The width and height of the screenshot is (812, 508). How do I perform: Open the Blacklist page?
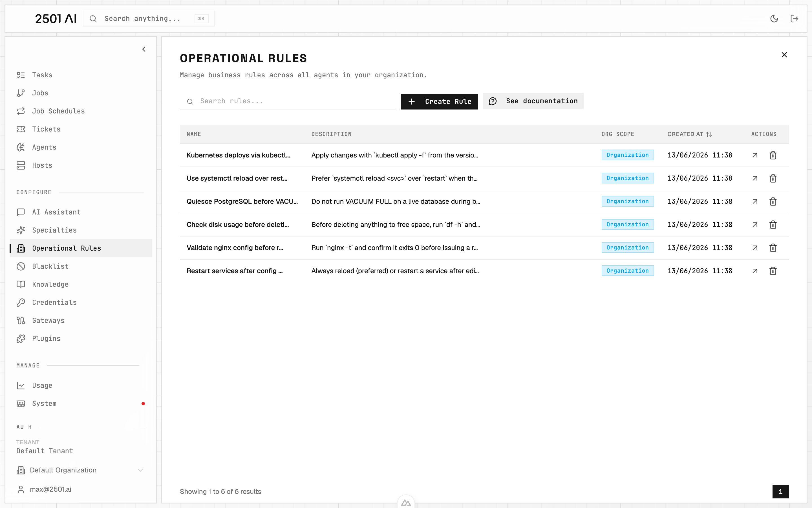click(81, 266)
